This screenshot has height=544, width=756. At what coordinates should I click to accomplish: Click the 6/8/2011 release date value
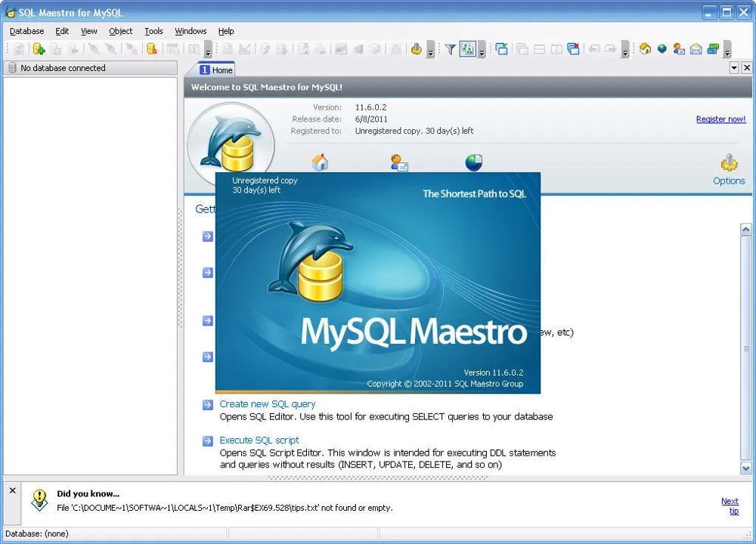[371, 119]
